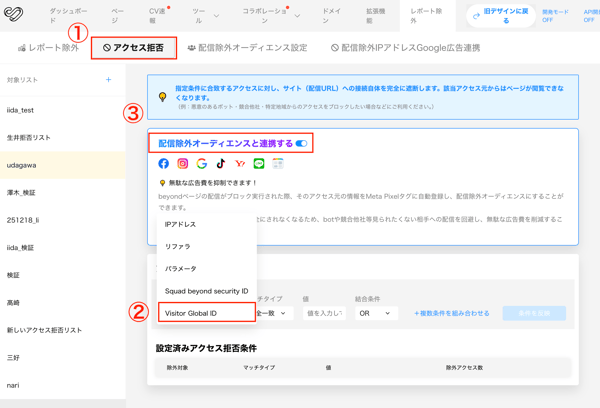This screenshot has height=408, width=600.
Task: Expand the コラボレーション menu
Action: [x=271, y=16]
